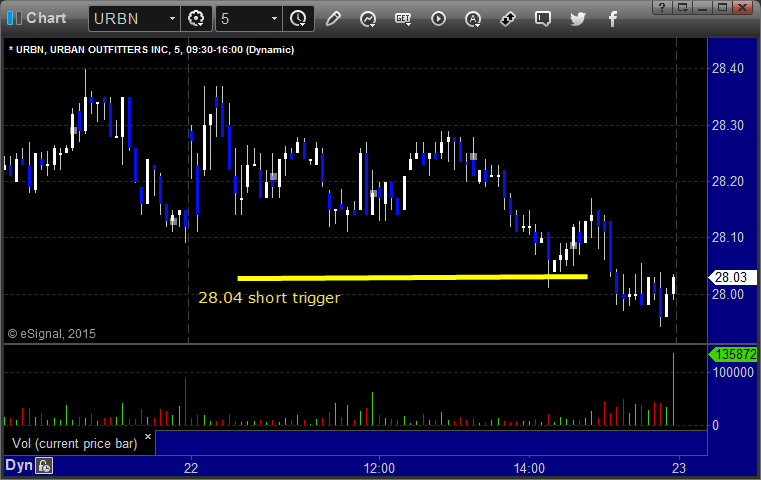Share chart via Twitter icon

point(578,19)
